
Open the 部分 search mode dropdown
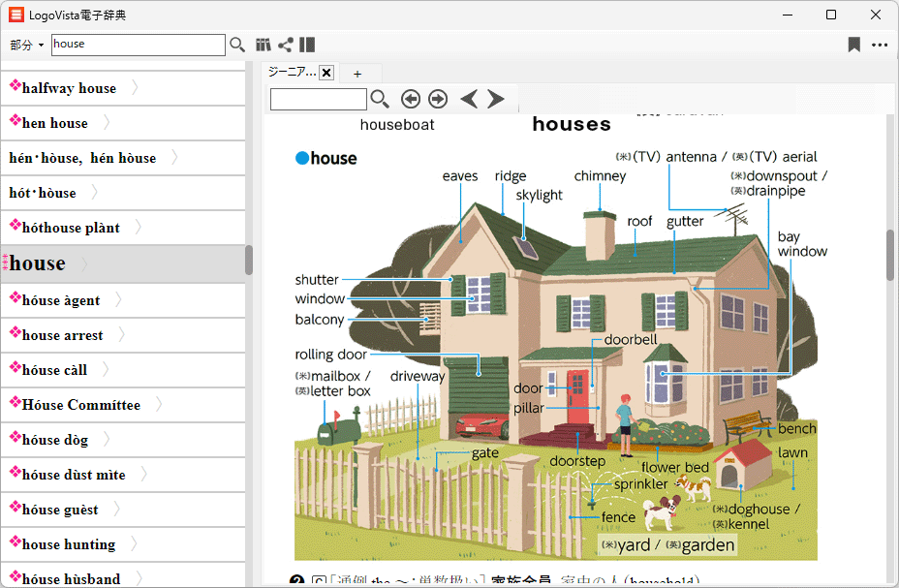27,45
